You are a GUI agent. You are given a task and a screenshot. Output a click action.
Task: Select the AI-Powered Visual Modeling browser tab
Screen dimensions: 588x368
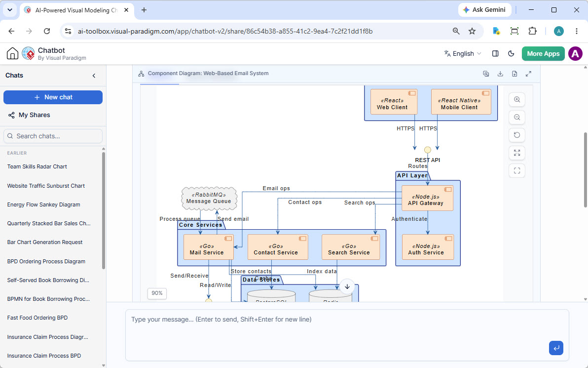pyautogui.click(x=76, y=10)
